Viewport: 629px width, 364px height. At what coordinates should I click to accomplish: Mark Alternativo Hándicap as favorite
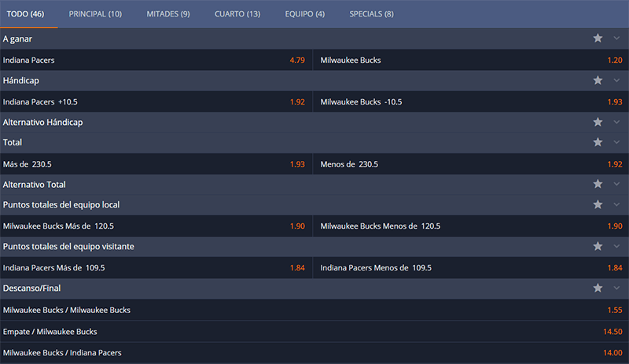(598, 122)
